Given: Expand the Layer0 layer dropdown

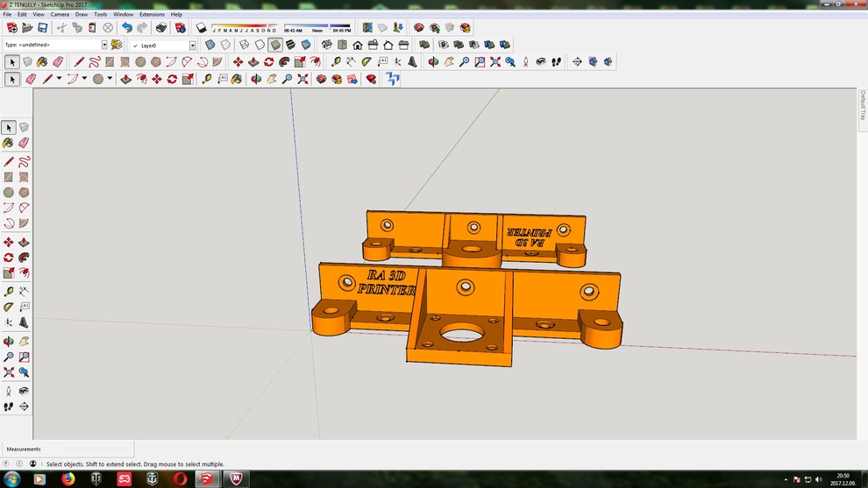Looking at the screenshot, I should (x=192, y=46).
